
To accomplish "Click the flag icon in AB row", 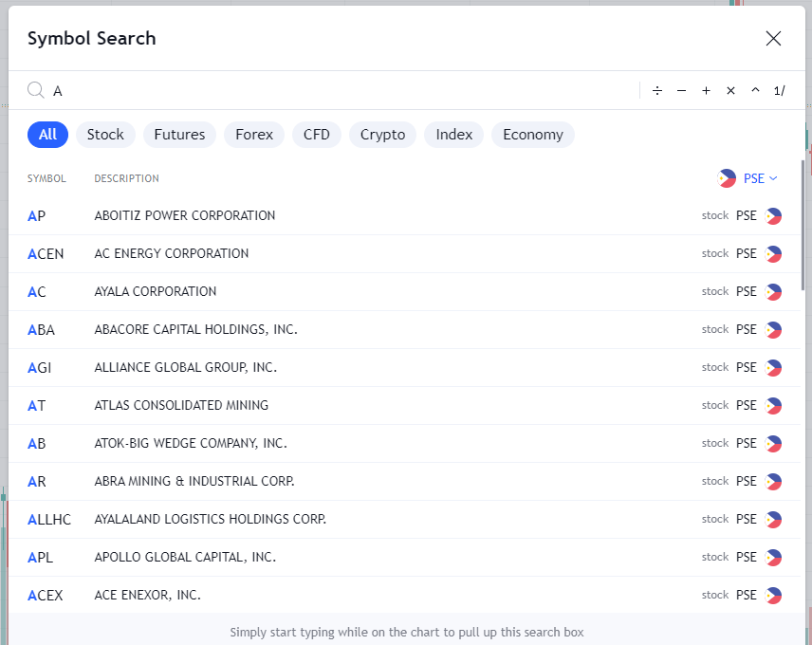I will pyautogui.click(x=773, y=444).
